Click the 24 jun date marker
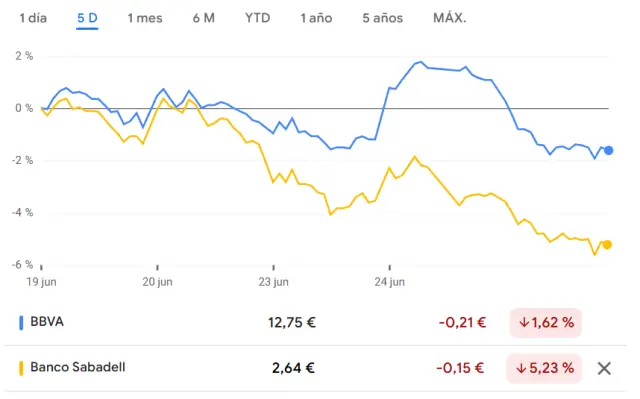The height and width of the screenshot is (399, 640). tap(390, 282)
